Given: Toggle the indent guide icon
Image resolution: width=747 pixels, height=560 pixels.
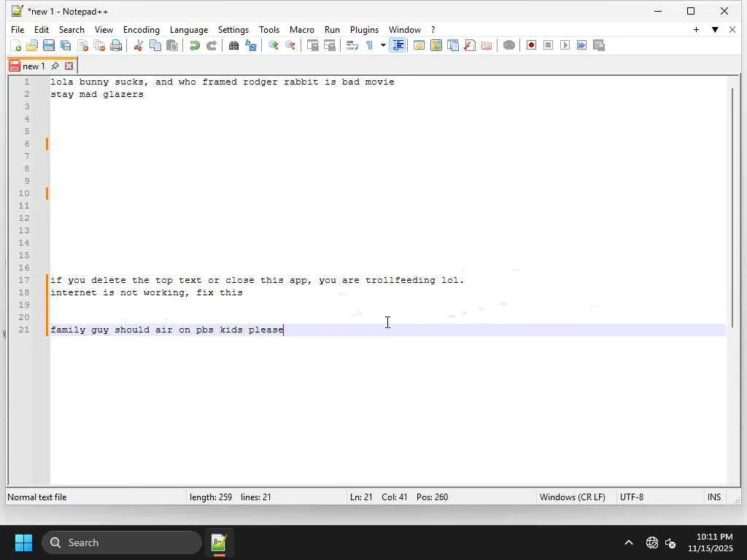Looking at the screenshot, I should tap(398, 46).
